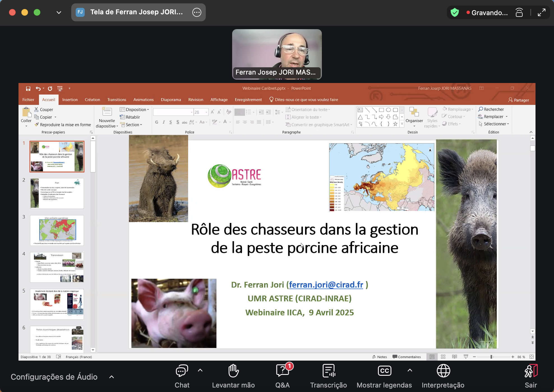Switch to the Insertion ribbon tab

[x=70, y=100]
